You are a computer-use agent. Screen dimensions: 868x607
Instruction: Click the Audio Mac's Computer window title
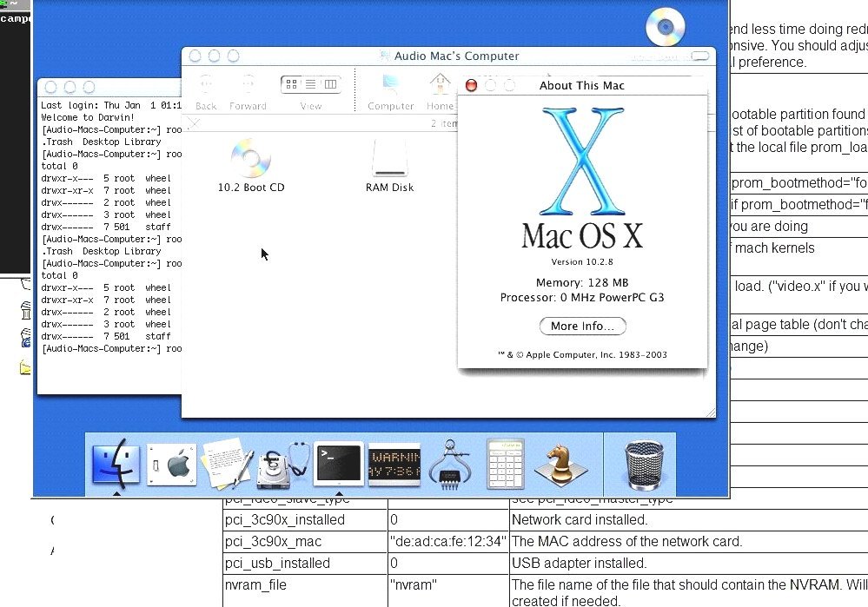pyautogui.click(x=457, y=56)
